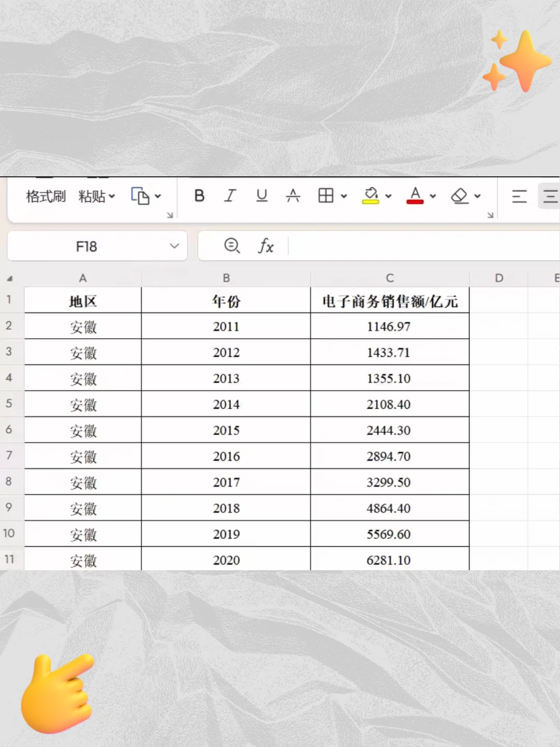Open the borders dropdown arrow
Image resolution: width=560 pixels, height=747 pixels.
[x=343, y=197]
